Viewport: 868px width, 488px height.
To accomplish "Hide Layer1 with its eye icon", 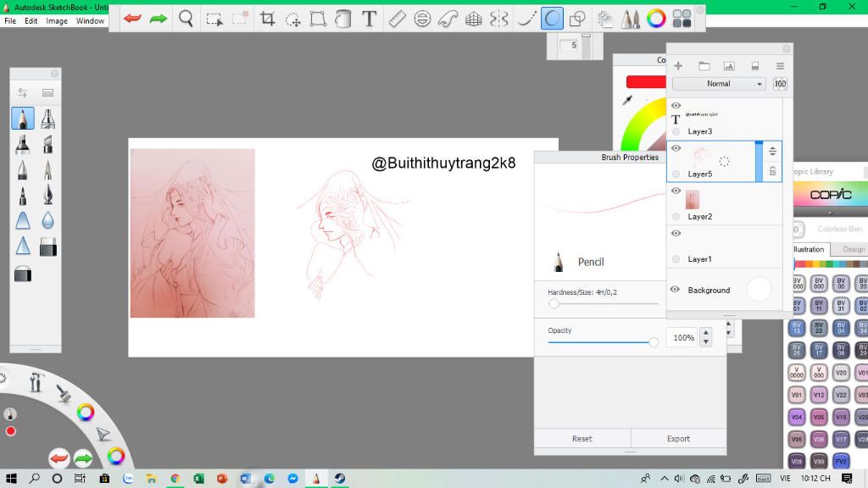I will coord(676,234).
